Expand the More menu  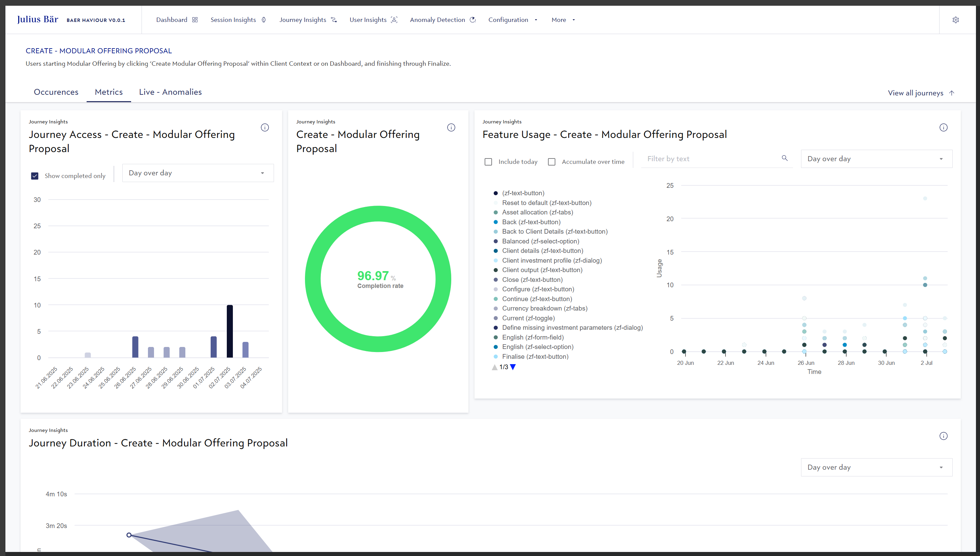tap(563, 20)
